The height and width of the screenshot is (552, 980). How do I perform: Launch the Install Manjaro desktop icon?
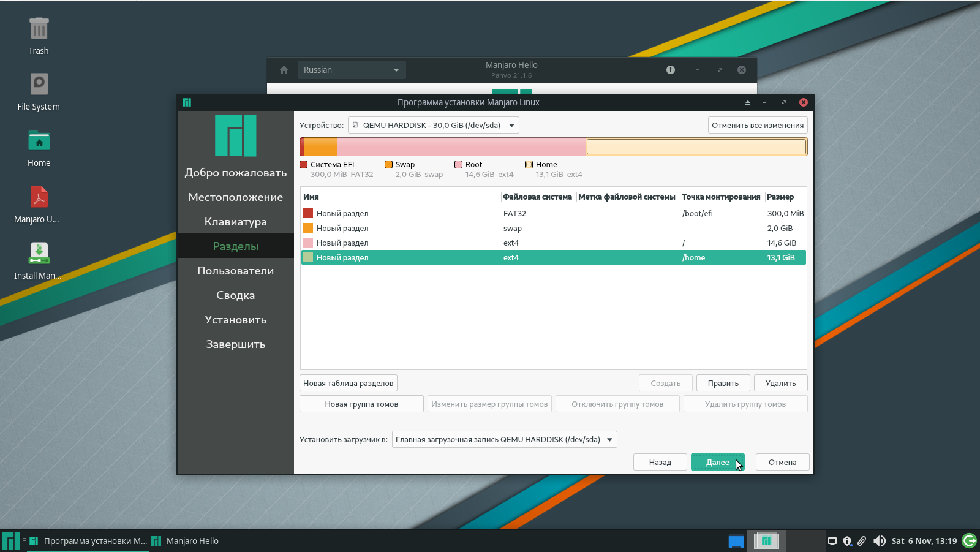click(x=39, y=262)
